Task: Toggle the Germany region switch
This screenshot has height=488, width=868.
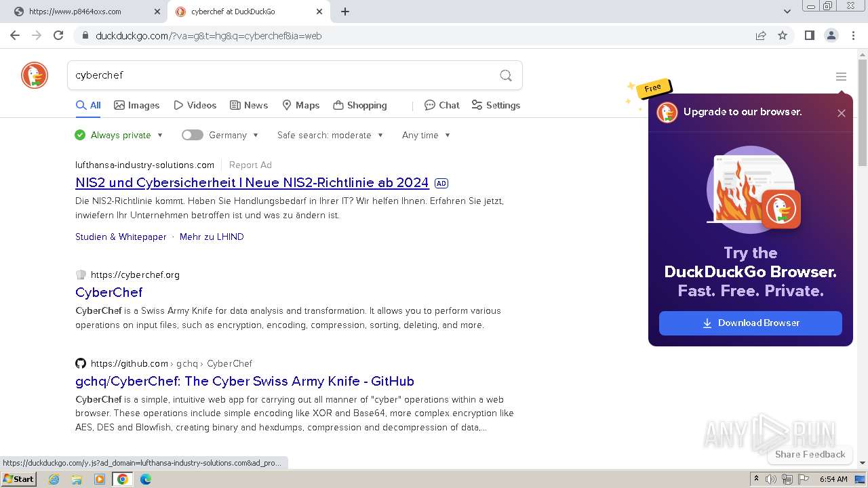Action: pos(193,135)
